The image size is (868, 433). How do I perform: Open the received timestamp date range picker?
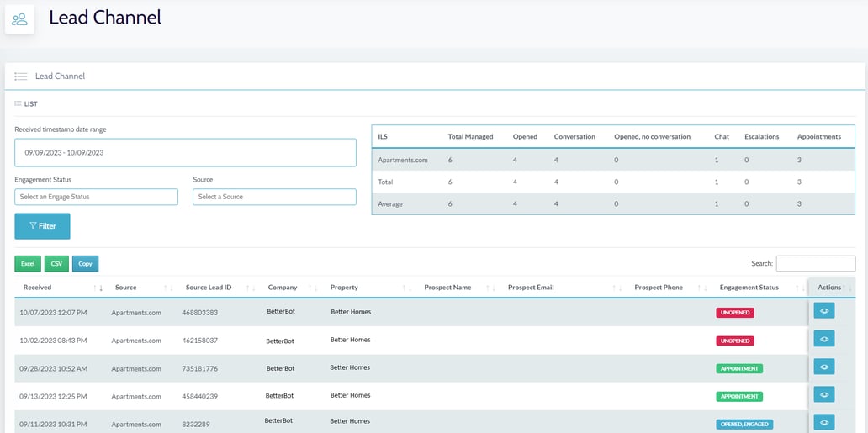185,153
